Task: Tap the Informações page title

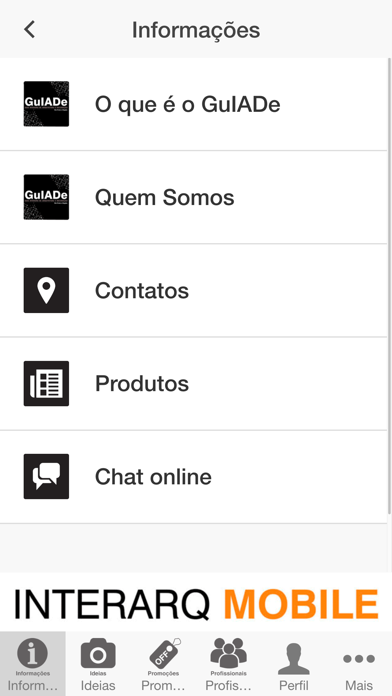Action: pos(196,30)
